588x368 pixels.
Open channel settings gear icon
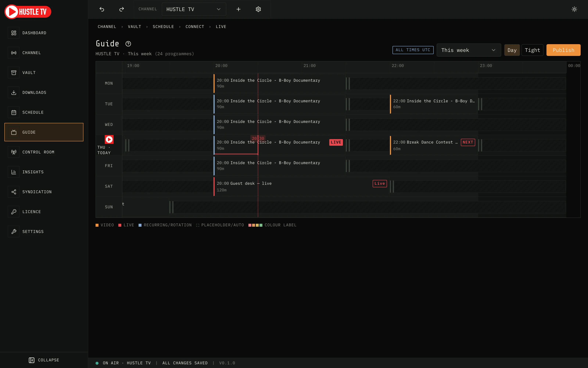point(258,9)
